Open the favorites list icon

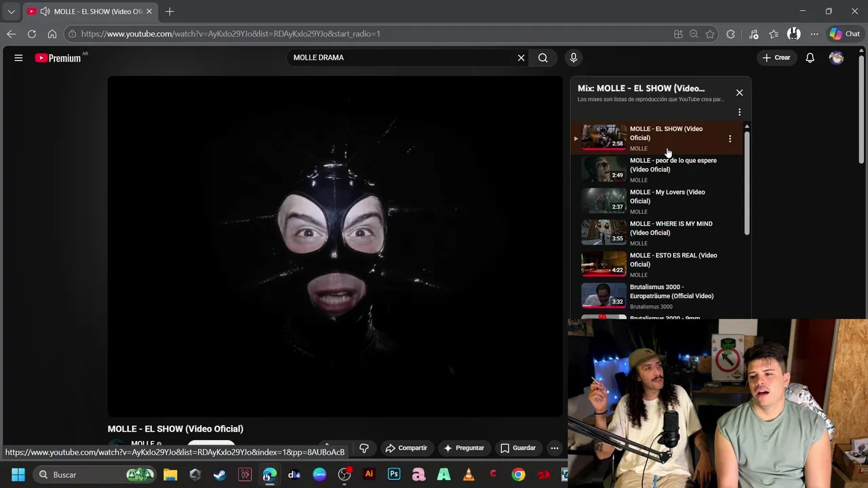click(774, 34)
